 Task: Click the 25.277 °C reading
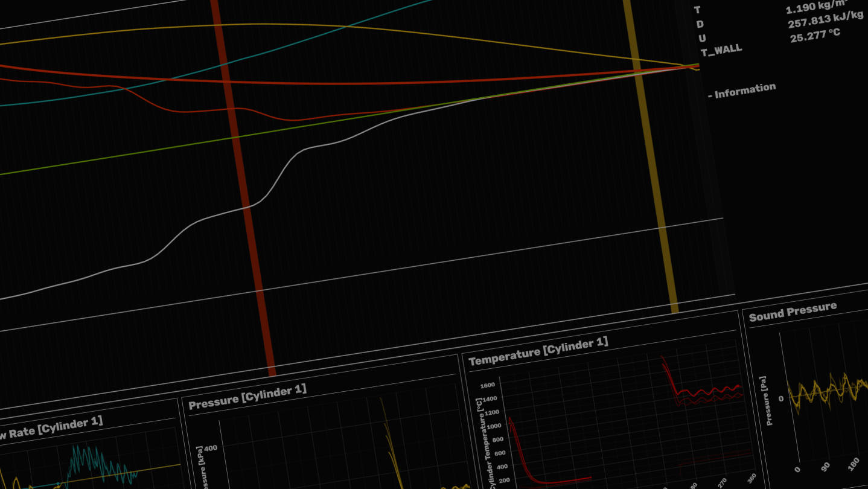click(815, 35)
